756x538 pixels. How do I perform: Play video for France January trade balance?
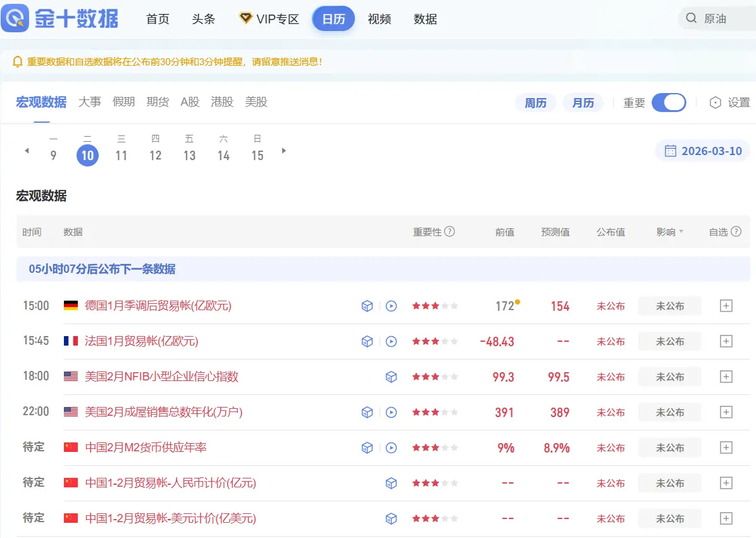[391, 342]
